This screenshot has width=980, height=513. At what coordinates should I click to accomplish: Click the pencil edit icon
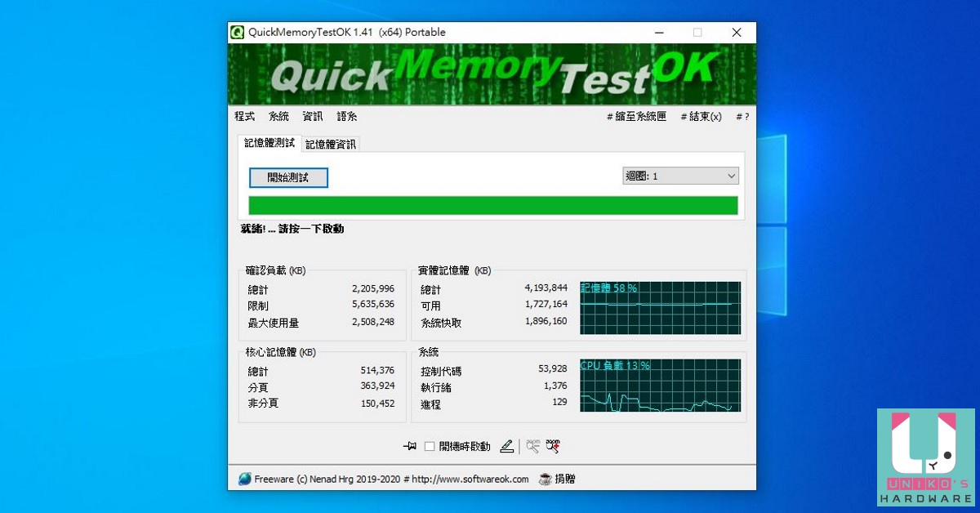(x=506, y=446)
